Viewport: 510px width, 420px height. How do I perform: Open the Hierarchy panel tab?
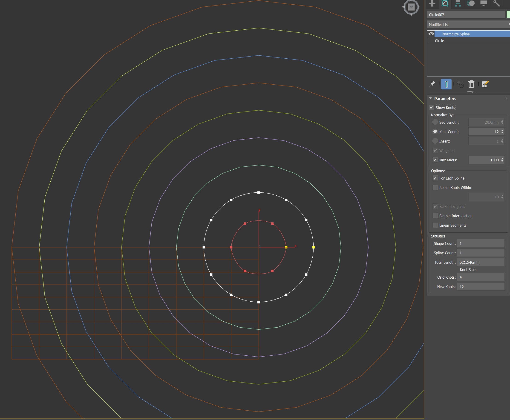(x=458, y=3)
